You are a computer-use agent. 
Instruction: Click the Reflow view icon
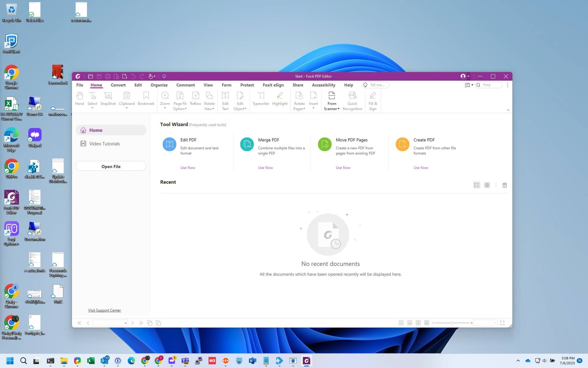pyautogui.click(x=195, y=99)
